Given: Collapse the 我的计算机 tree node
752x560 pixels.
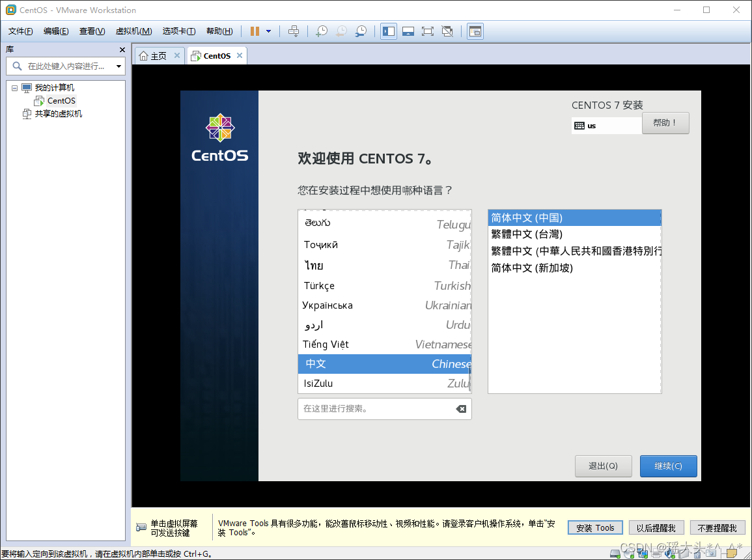Looking at the screenshot, I should pos(14,87).
